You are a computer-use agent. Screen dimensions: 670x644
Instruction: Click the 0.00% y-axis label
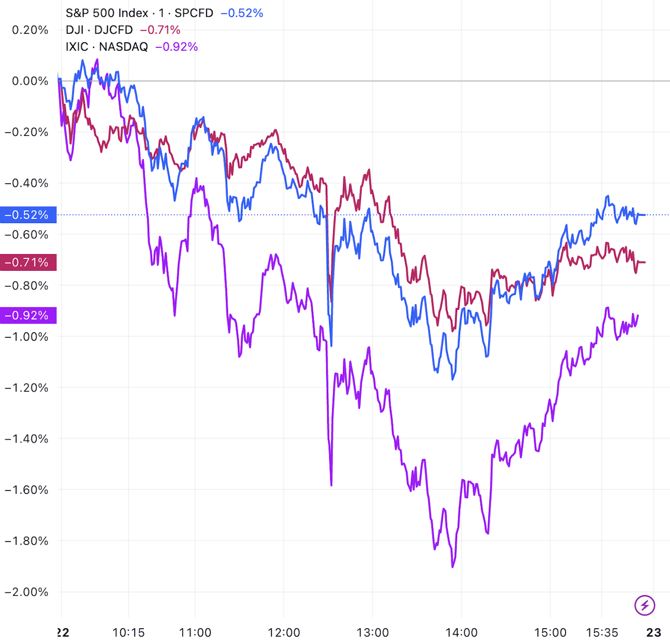coord(30,81)
